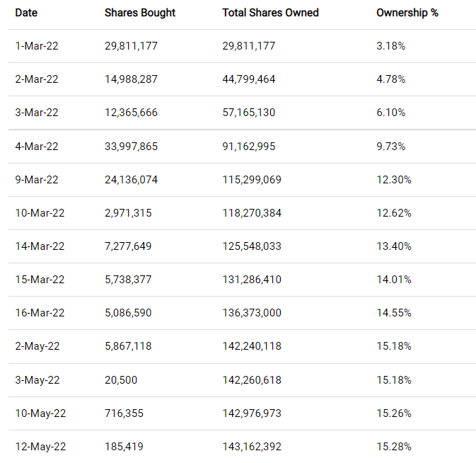Select the 15-Mar-22 date cell

[40, 280]
